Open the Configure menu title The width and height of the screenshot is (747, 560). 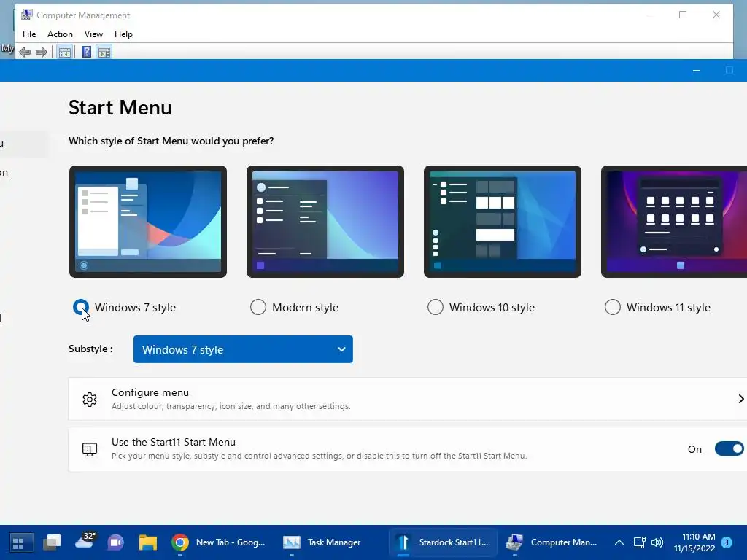click(x=150, y=392)
